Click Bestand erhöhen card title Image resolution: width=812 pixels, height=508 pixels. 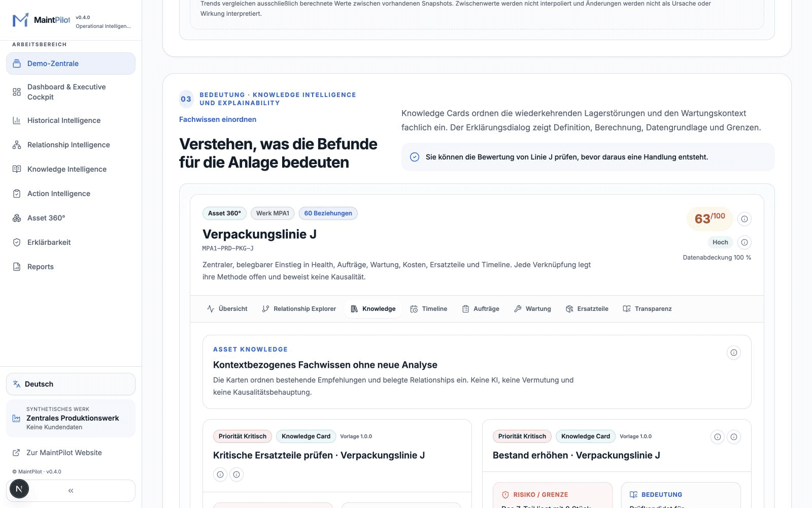[577, 455]
